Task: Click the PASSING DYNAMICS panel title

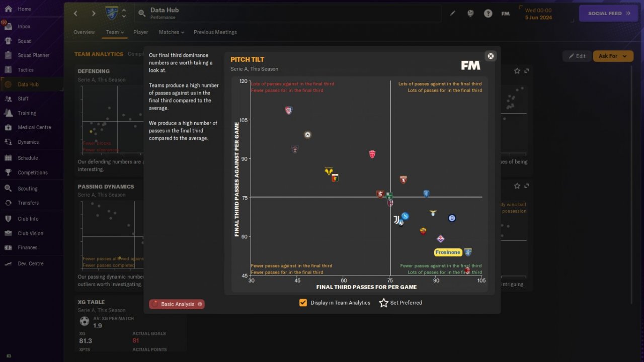Action: click(106, 187)
